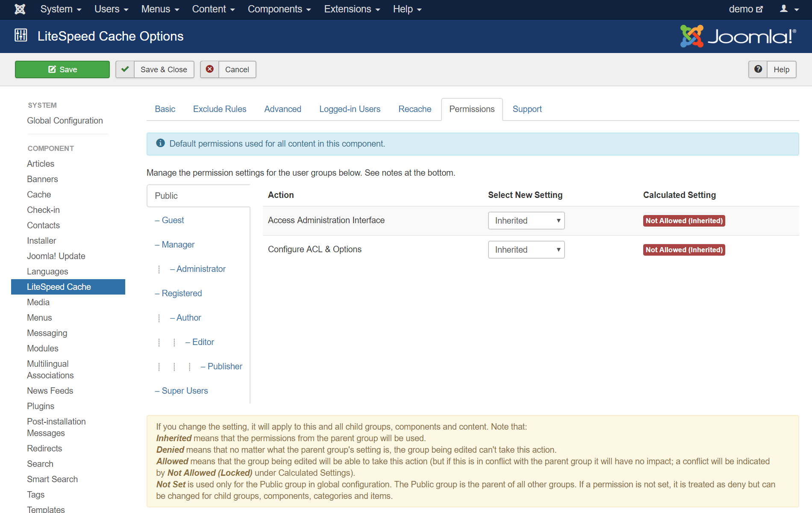
Task: Open Contacts component options
Action: click(43, 225)
